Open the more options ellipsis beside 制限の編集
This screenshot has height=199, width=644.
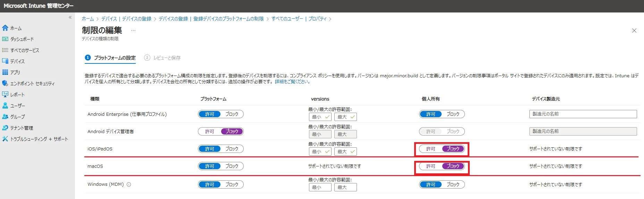[133, 31]
